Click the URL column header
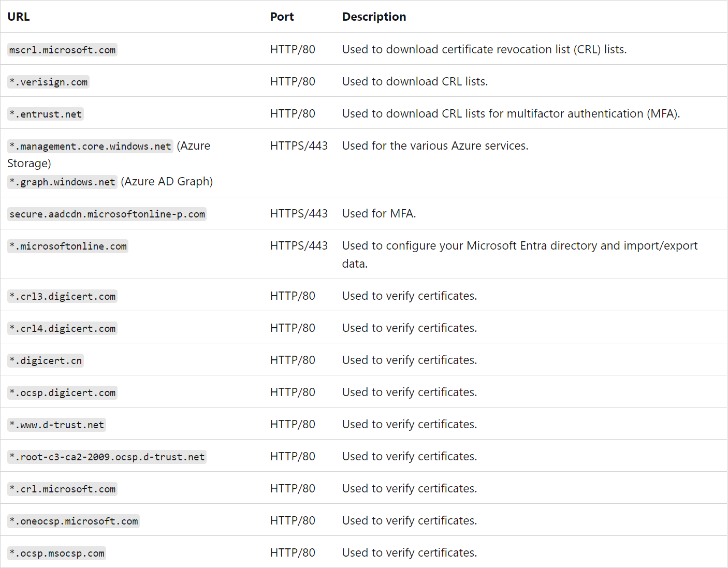728x568 pixels. pyautogui.click(x=19, y=17)
